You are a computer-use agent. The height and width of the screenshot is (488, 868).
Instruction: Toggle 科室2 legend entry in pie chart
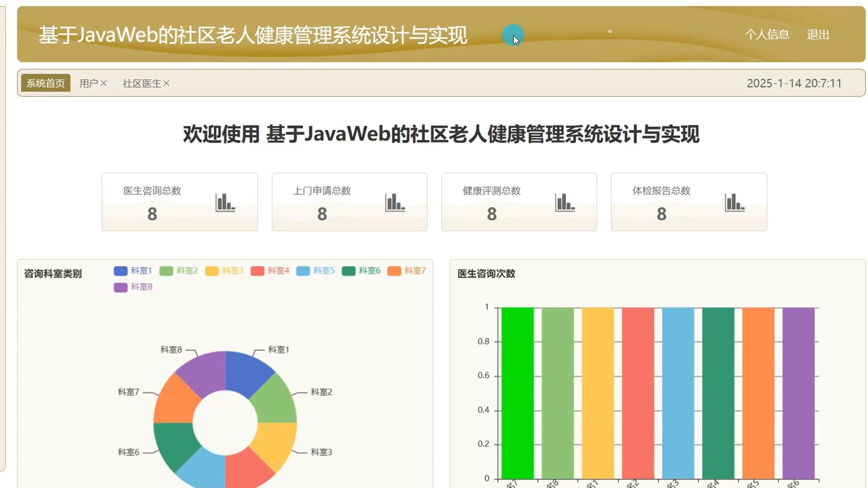coord(179,271)
